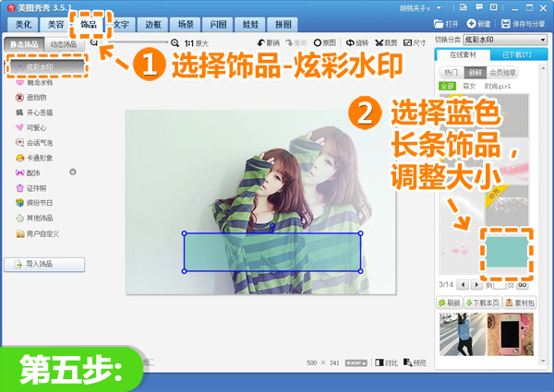Click the 新建 plus icon
This screenshot has height=392, width=554.
coord(471,24)
